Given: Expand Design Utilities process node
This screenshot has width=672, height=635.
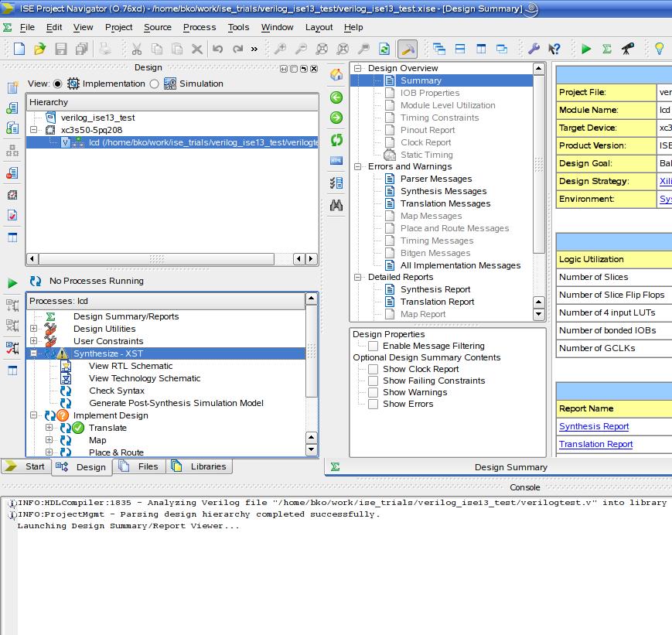Looking at the screenshot, I should click(34, 329).
